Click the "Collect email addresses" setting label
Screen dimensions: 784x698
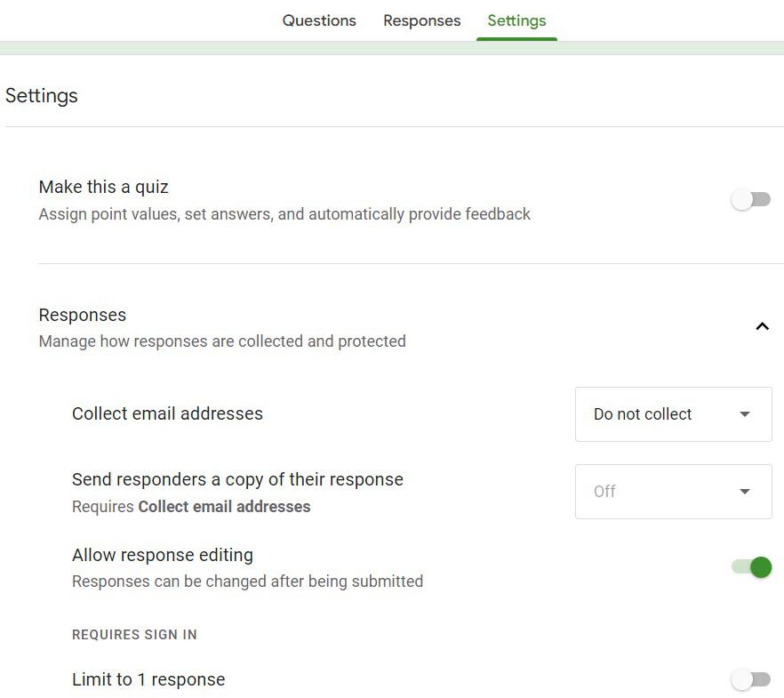pyautogui.click(x=167, y=413)
